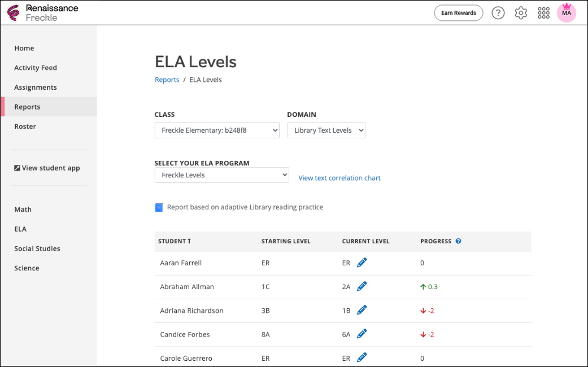This screenshot has width=588, height=367.
Task: Click the Earn Rewards button
Action: point(458,12)
